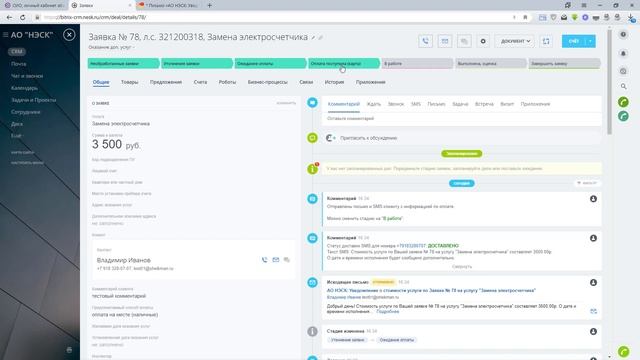Open author avatar on first Комментарий entry
The height and width of the screenshot is (360, 640).
(593, 199)
